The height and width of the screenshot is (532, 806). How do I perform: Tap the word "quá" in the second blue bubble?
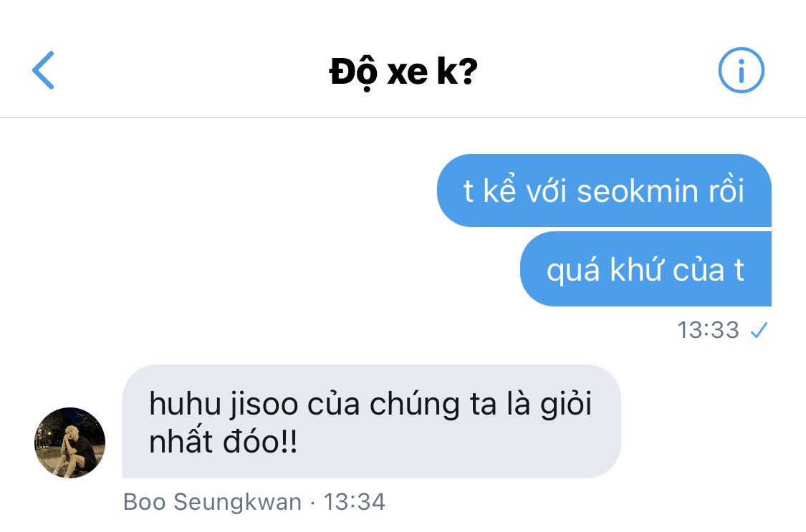[573, 270]
